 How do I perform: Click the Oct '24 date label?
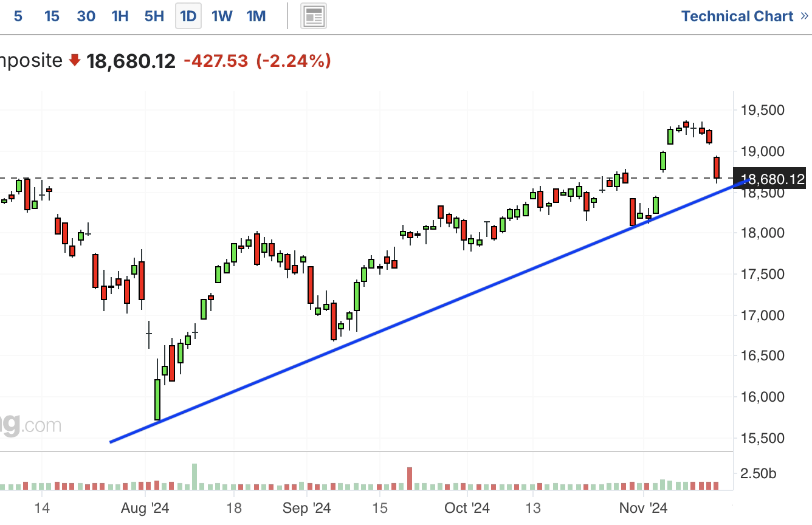467,508
